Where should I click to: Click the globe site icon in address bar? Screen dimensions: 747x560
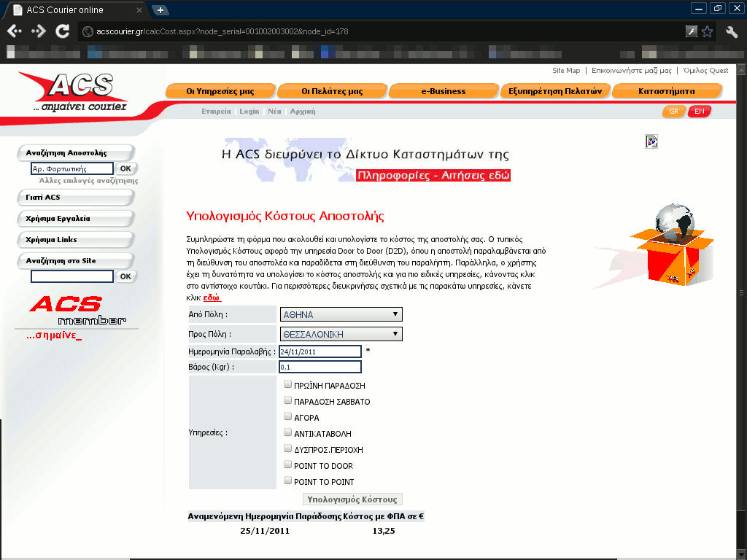(x=88, y=31)
